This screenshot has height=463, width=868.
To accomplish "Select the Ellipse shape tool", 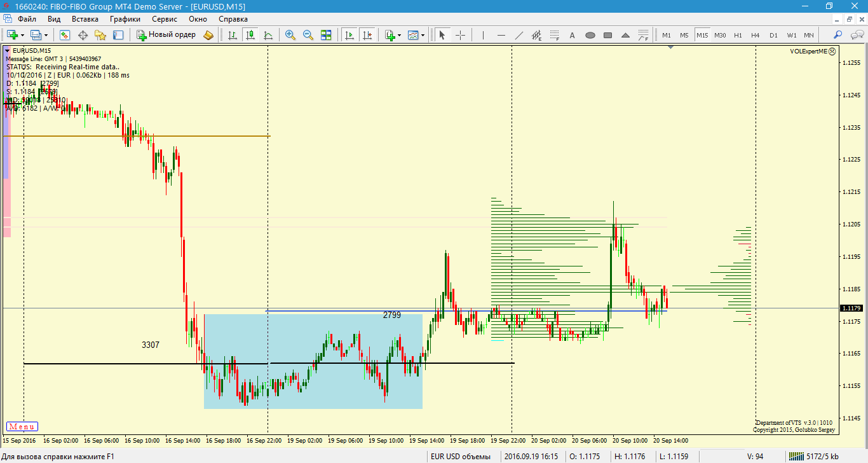I will (590, 35).
